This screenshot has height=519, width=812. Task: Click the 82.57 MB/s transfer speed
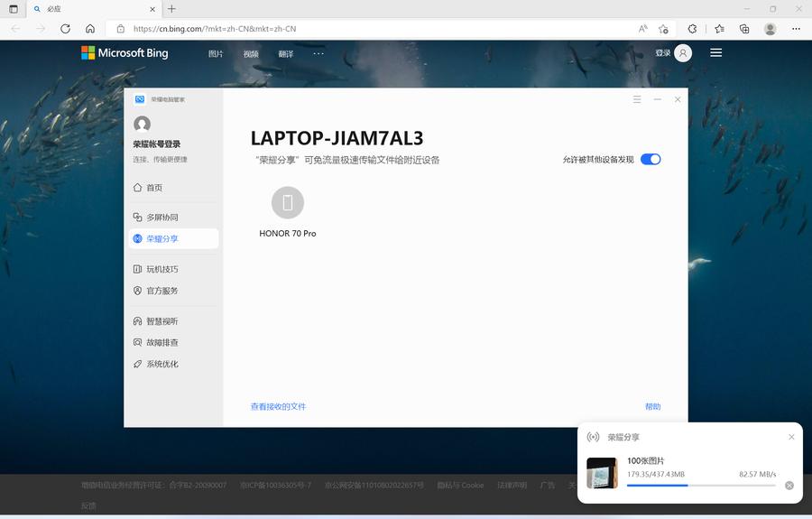pos(757,474)
